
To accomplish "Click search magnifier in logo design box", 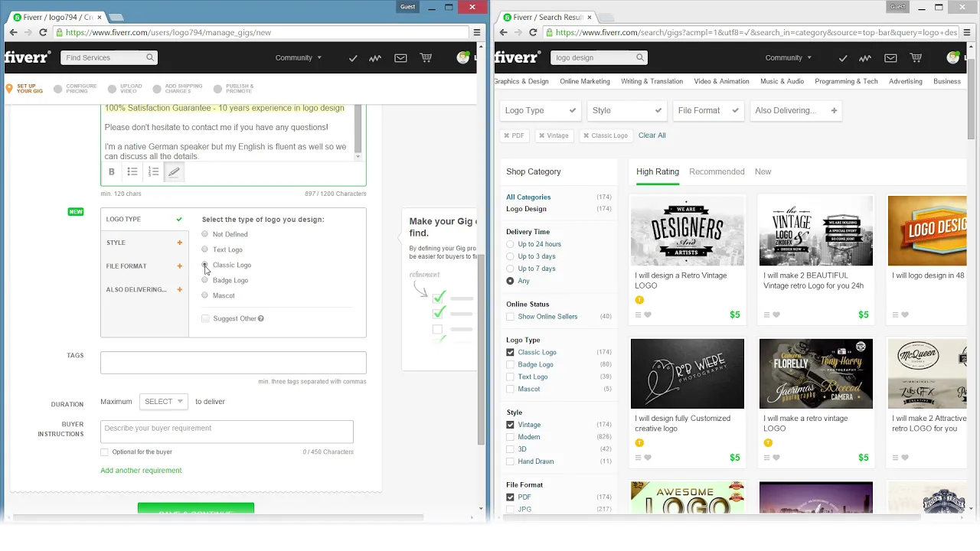I will (640, 57).
